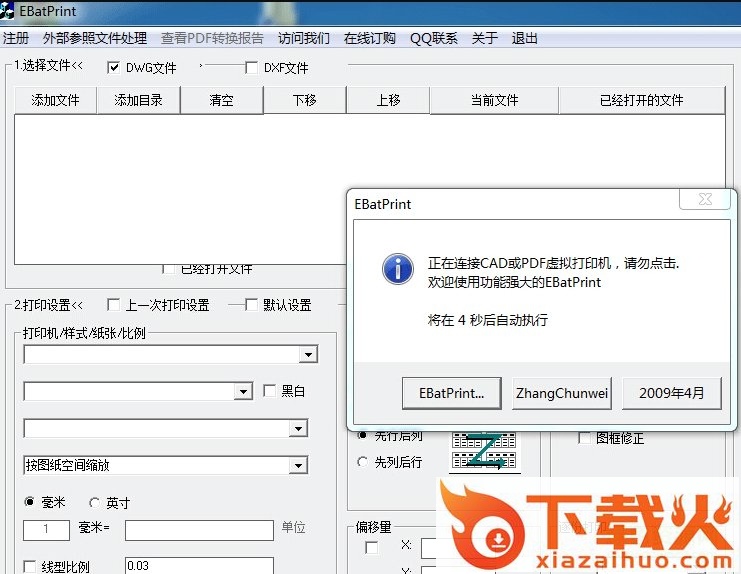The height and width of the screenshot is (574, 741).
Task: Open 查看PDF转换报告 menu item
Action: (x=212, y=38)
